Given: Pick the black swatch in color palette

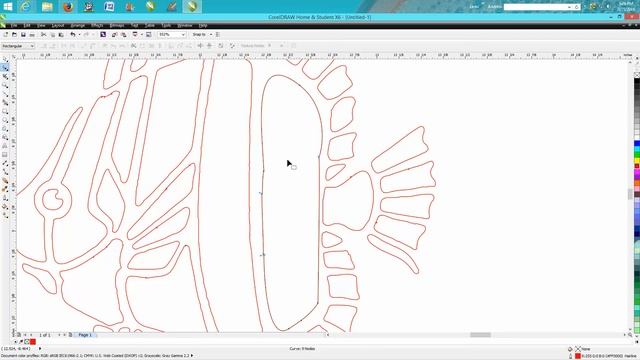Looking at the screenshot, I should coord(637,82).
